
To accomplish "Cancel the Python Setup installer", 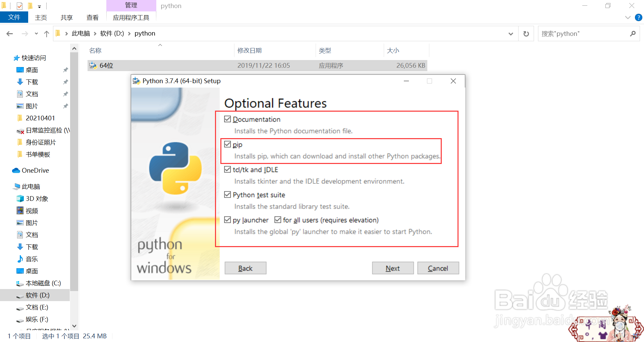I will (438, 268).
